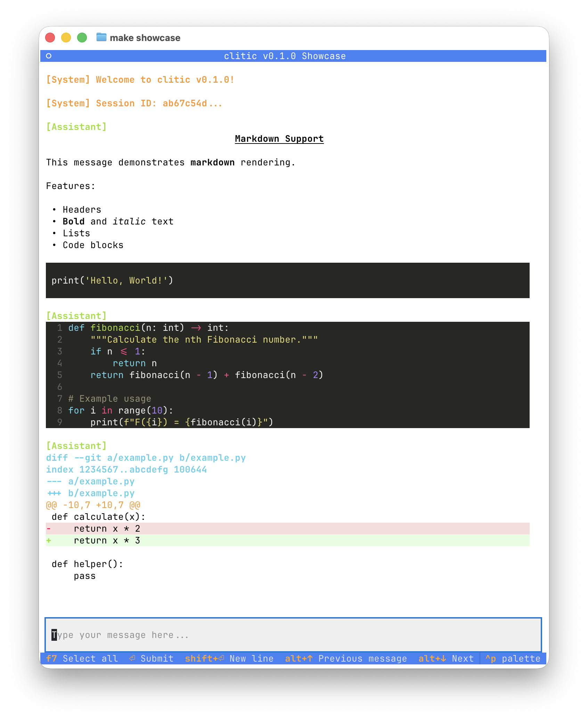Click the removed 'return x * 2' line
The image size is (588, 720).
[288, 529]
